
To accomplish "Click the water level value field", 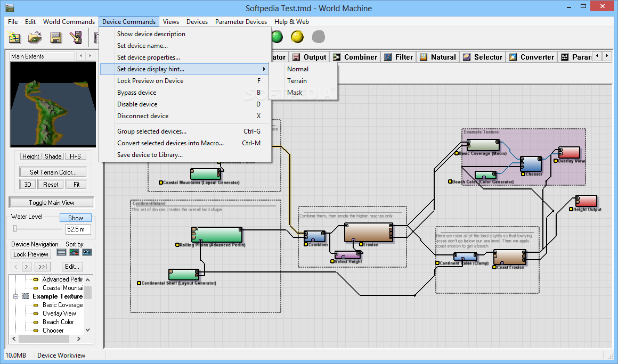I will (x=78, y=229).
